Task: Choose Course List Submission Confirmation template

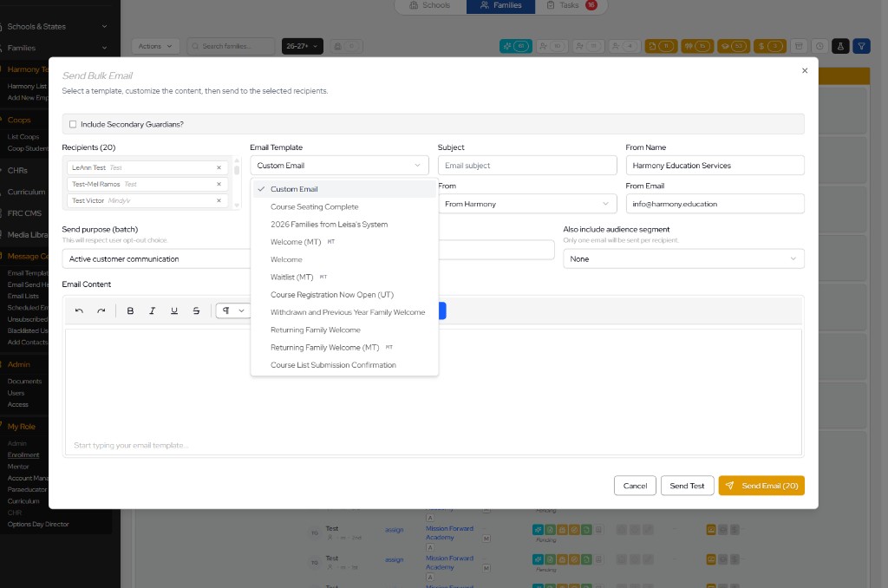Action: click(344, 365)
